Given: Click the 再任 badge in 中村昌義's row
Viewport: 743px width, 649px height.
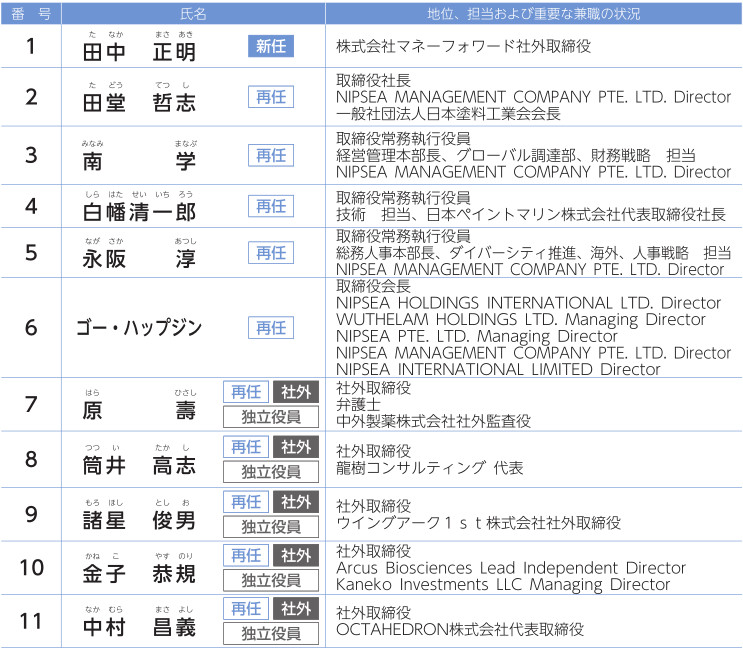Looking at the screenshot, I should point(246,609).
